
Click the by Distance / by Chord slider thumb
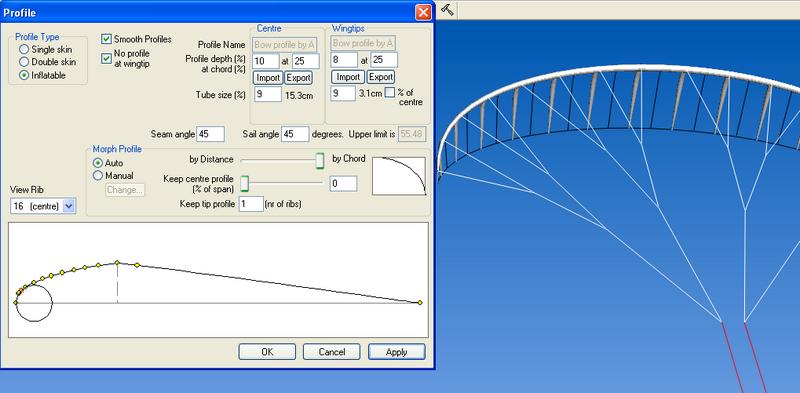319,160
